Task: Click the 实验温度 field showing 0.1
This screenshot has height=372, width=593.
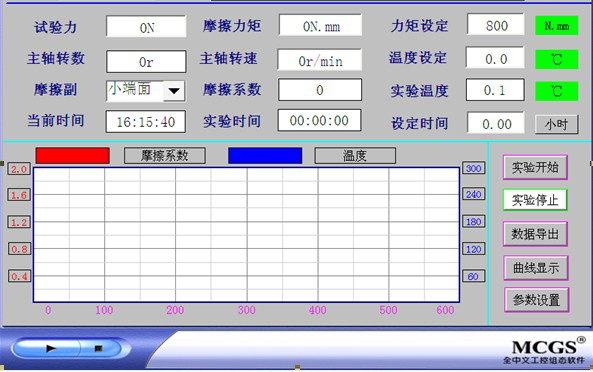Action: tap(495, 90)
